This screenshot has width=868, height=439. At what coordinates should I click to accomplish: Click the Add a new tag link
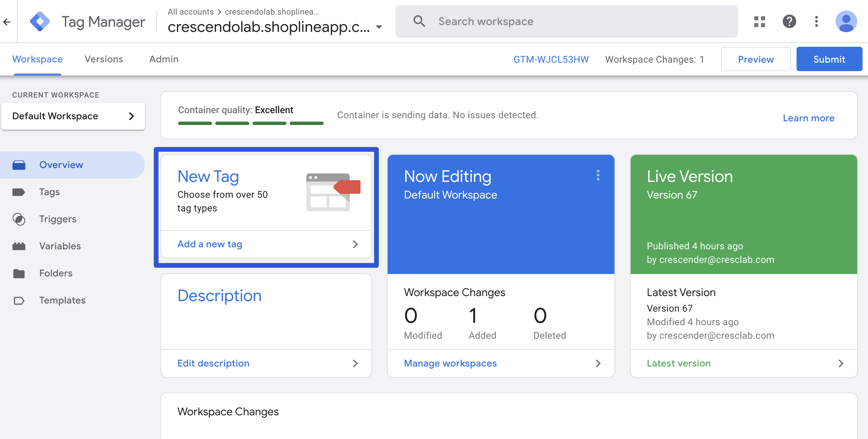[x=210, y=244]
